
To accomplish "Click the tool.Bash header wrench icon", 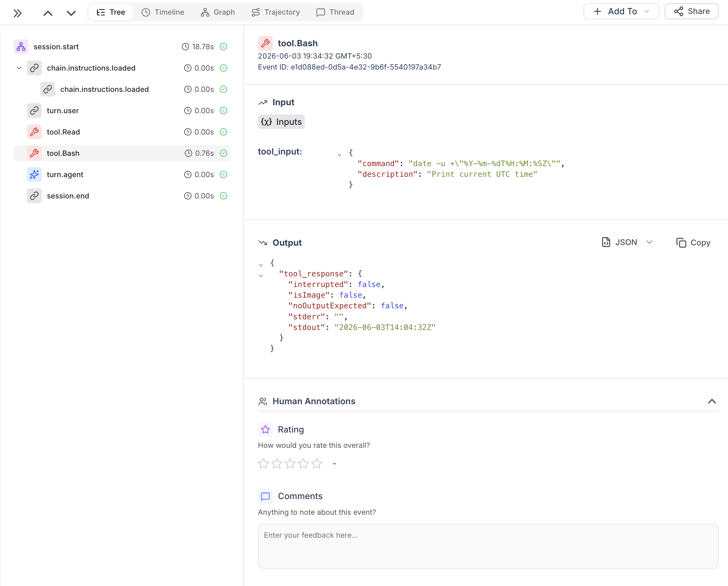I will tap(265, 43).
